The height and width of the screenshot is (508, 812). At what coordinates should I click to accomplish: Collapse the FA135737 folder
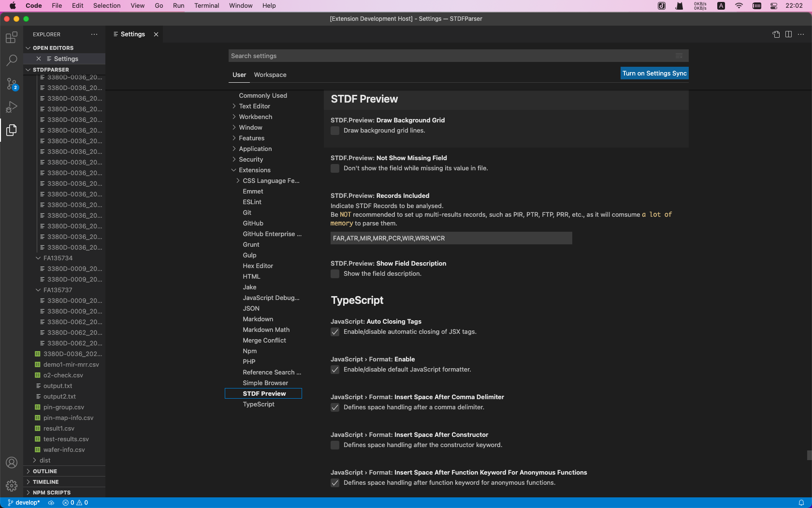click(38, 290)
